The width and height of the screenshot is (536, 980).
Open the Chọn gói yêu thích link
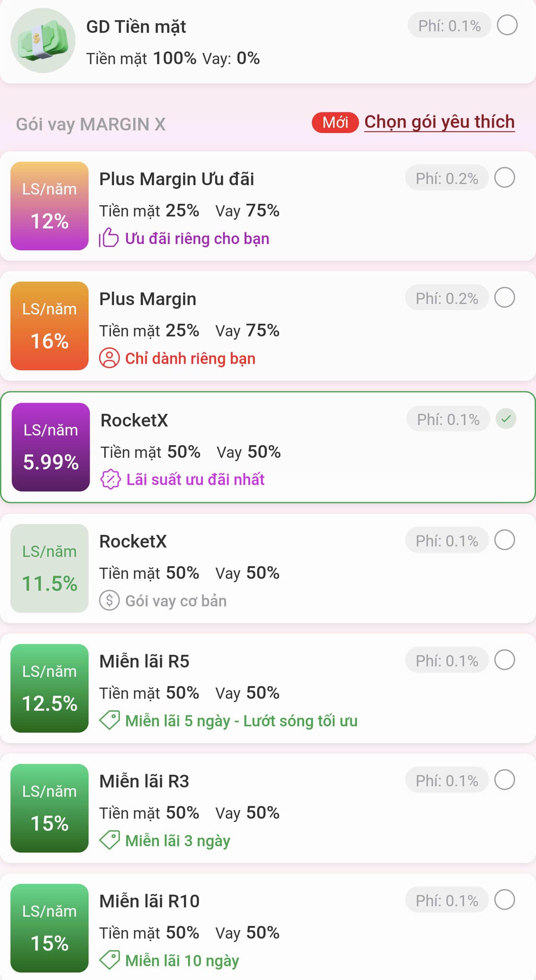[x=439, y=122]
